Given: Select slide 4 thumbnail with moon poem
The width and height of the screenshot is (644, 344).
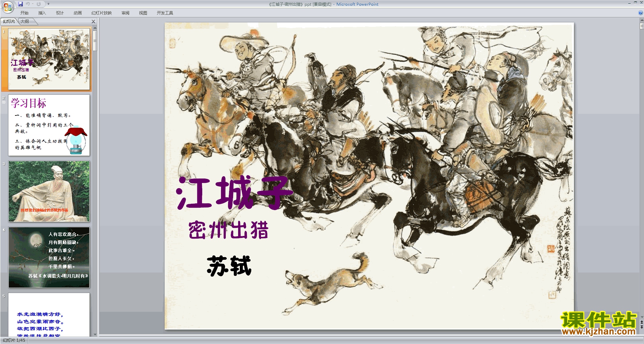Looking at the screenshot, I should [49, 257].
